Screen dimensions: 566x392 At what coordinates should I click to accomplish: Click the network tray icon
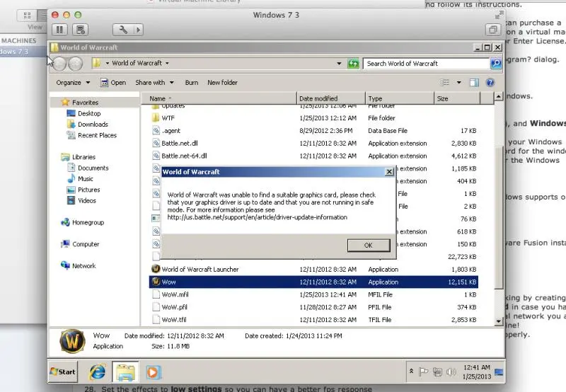click(x=437, y=371)
